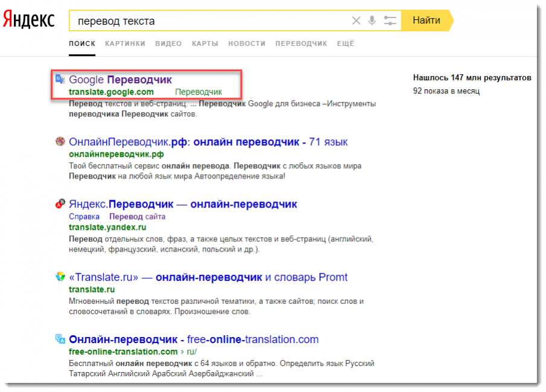Click the green translate.ru URL
546x392 pixels.
point(92,289)
